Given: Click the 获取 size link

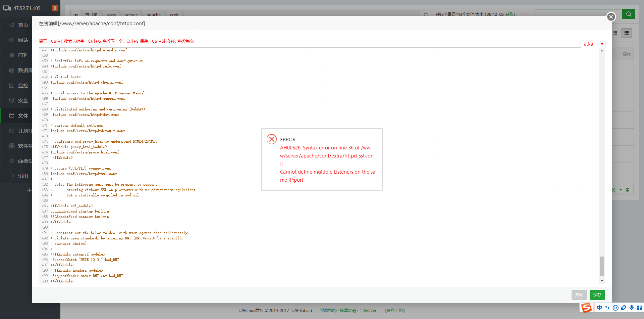Looking at the screenshot, I should pos(510,14).
